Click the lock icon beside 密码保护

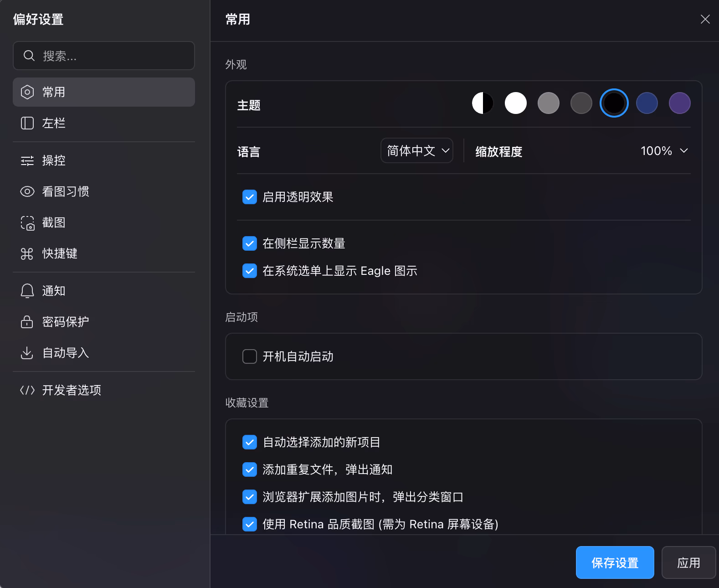point(27,322)
